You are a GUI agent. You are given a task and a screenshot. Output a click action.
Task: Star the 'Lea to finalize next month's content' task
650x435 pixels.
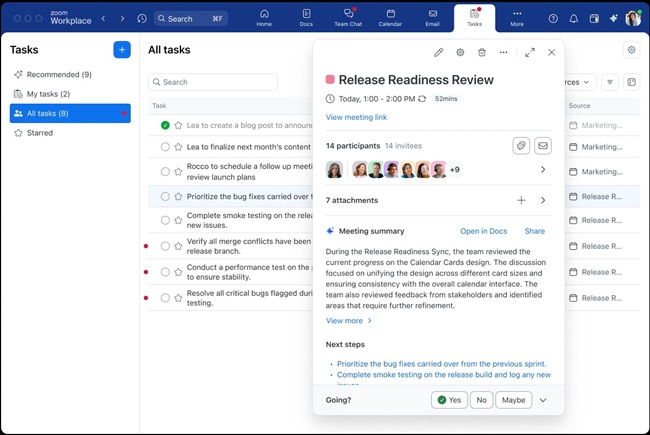(178, 146)
